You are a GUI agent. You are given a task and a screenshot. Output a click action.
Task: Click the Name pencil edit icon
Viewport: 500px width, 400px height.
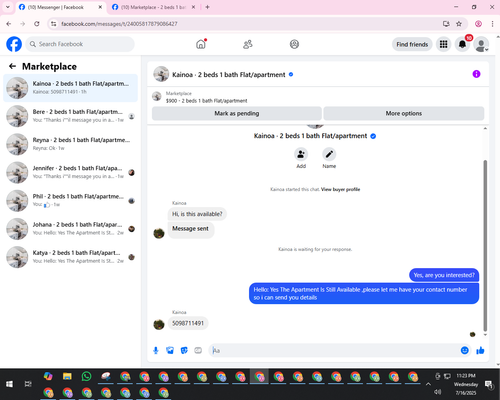(x=329, y=154)
